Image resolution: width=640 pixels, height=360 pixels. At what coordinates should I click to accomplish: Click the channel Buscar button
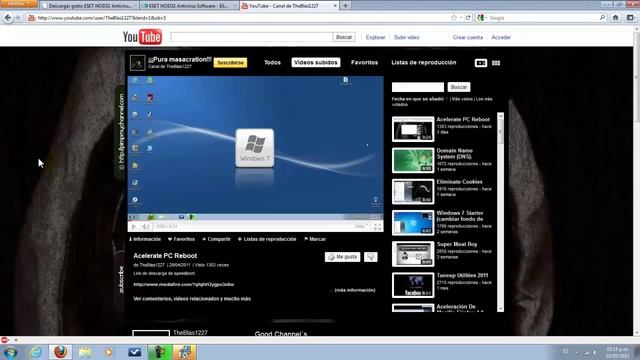[459, 87]
